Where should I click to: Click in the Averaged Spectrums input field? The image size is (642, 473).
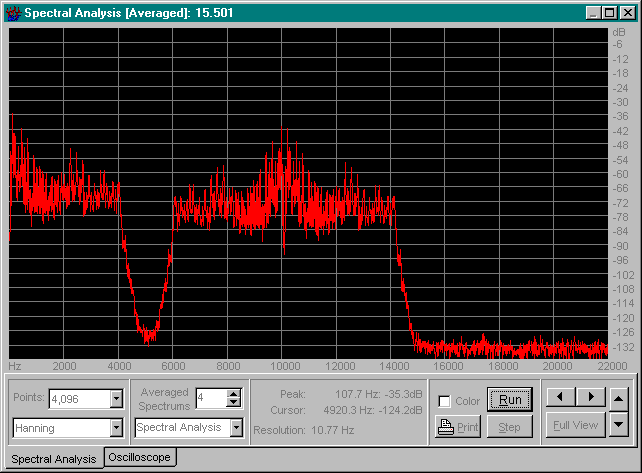click(210, 398)
